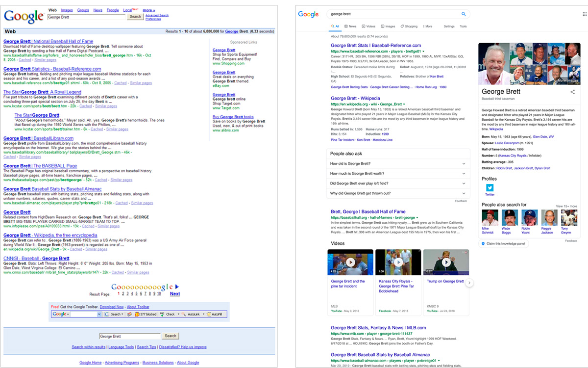Open George Brett's Twitter profile icon

click(x=490, y=188)
